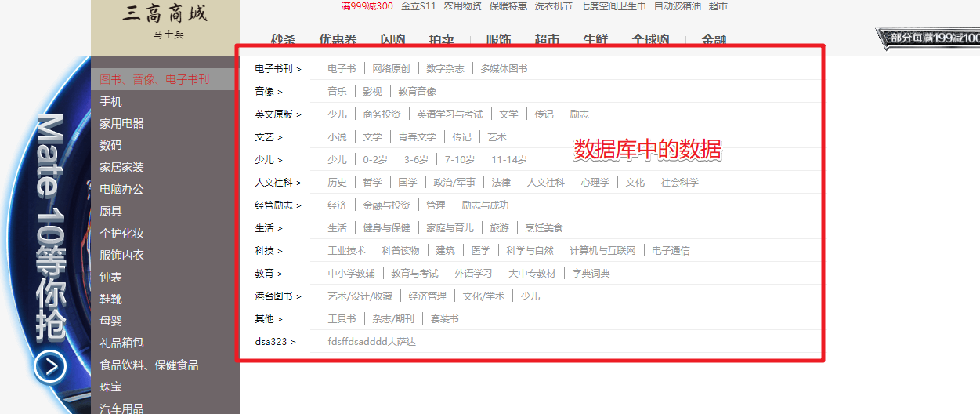This screenshot has width=980, height=414.
Task: Open the 教育音像 link
Action: tap(417, 92)
